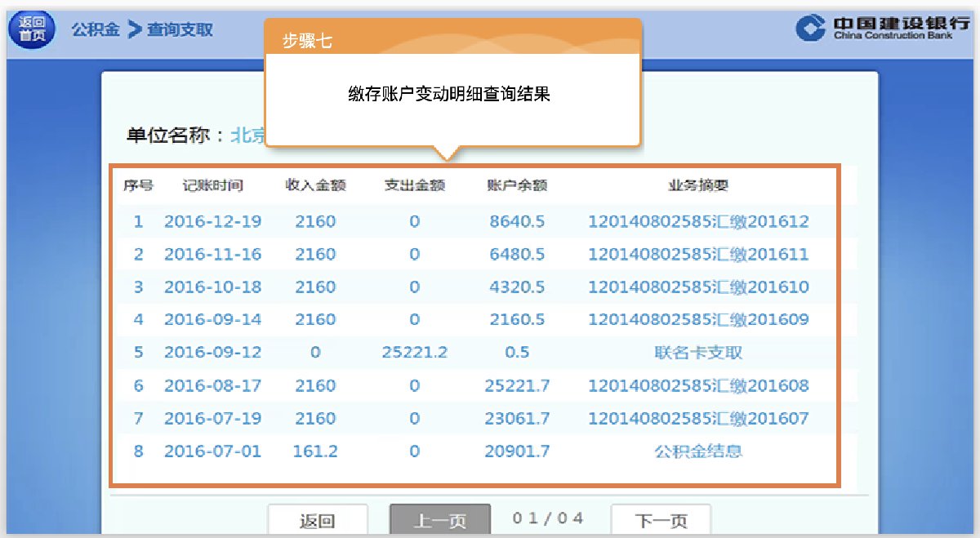Click the 公积金结息 summary entry
The width and height of the screenshot is (980, 538).
coord(697,451)
